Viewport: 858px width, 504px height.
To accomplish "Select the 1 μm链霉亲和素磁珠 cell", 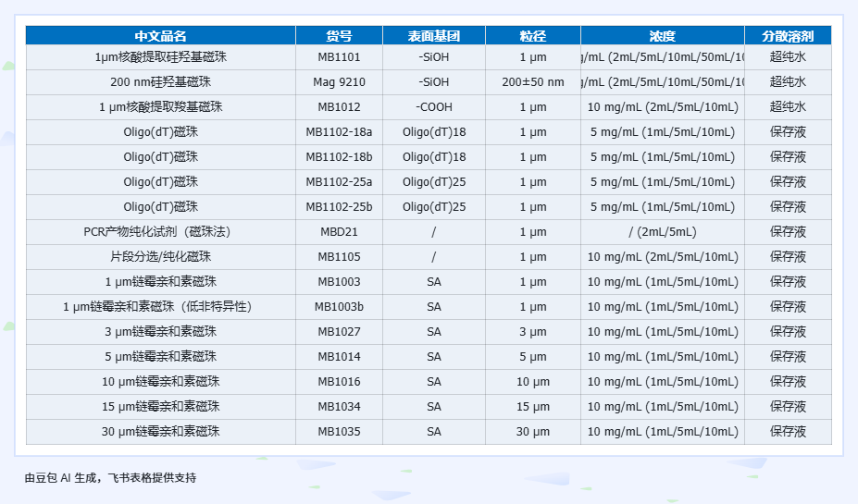I will pyautogui.click(x=160, y=282).
